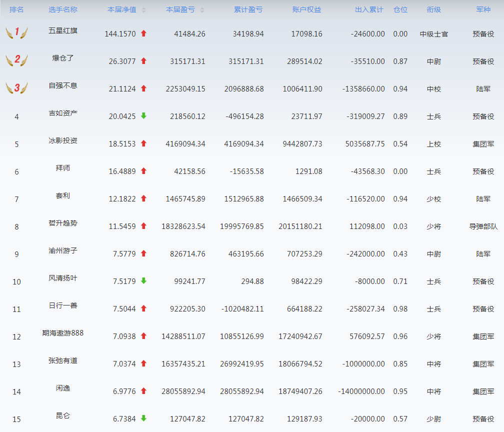504x432 pixels.
Task: Open player 冰影投资
Action: (63, 140)
